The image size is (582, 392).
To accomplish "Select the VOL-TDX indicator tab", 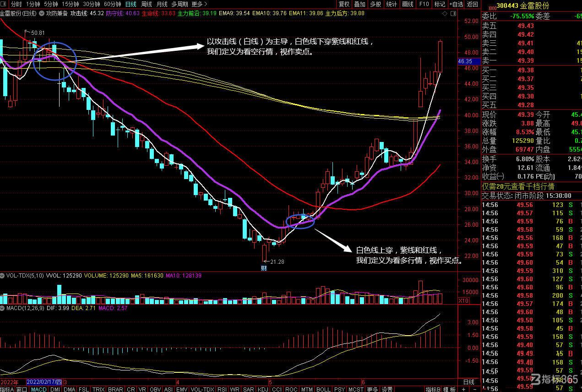I will [202, 389].
